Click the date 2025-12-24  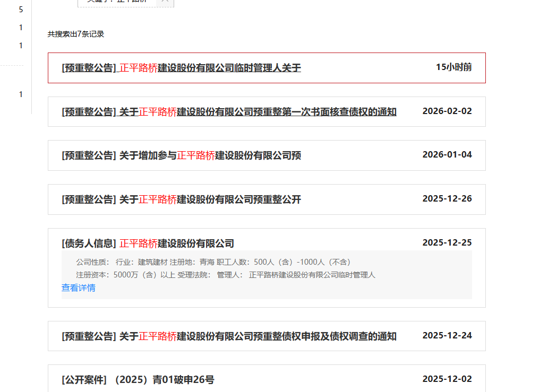447,335
